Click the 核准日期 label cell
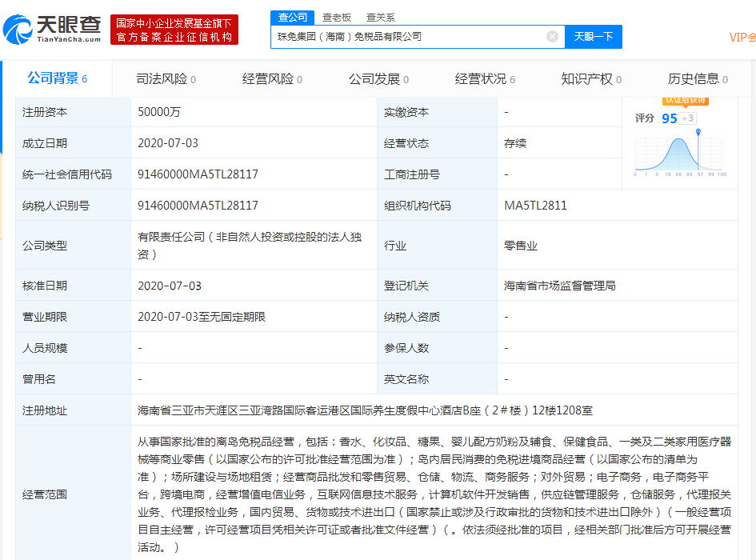This screenshot has height=560, width=756. pyautogui.click(x=74, y=286)
